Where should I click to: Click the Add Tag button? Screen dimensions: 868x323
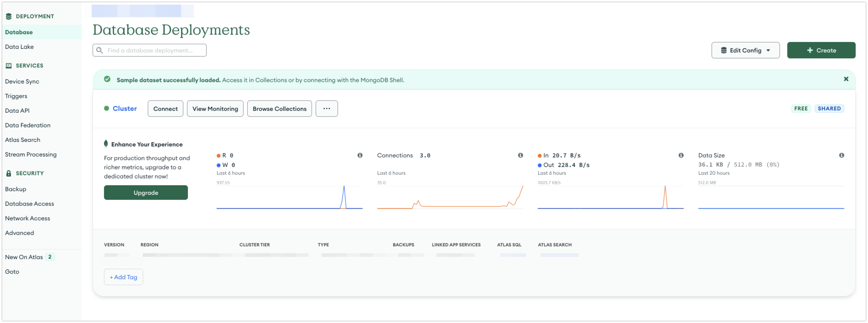tap(123, 277)
